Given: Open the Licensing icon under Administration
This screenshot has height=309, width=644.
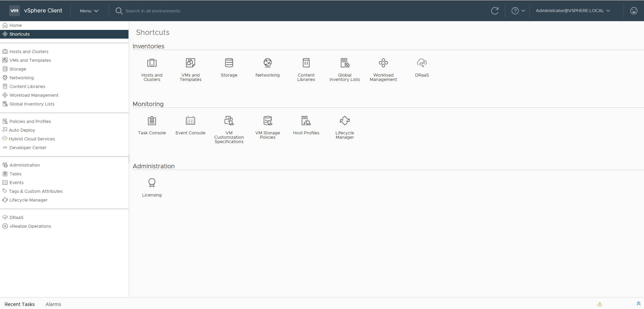Looking at the screenshot, I should pos(152,187).
